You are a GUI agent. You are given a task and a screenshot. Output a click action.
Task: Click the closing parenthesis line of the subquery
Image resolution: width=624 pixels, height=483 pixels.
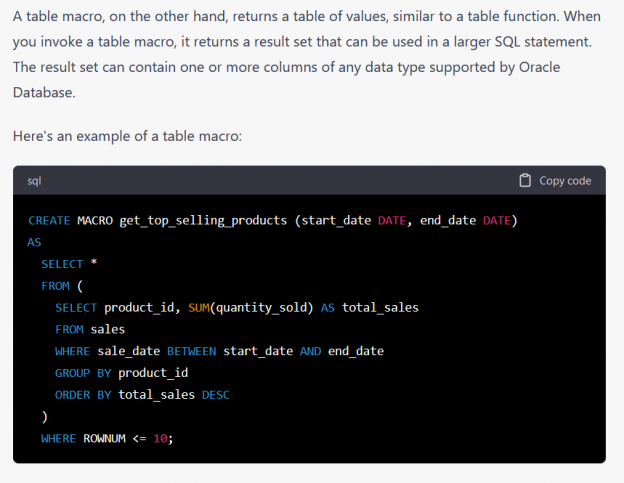[x=45, y=417]
